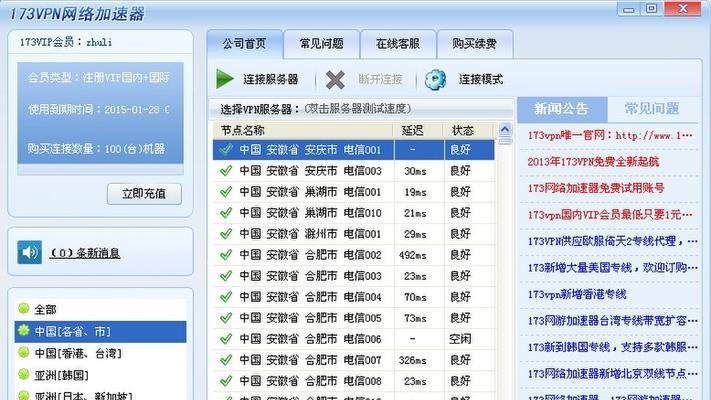The image size is (711, 400).
Task: Sort by 节点名称 column header
Action: click(302, 131)
